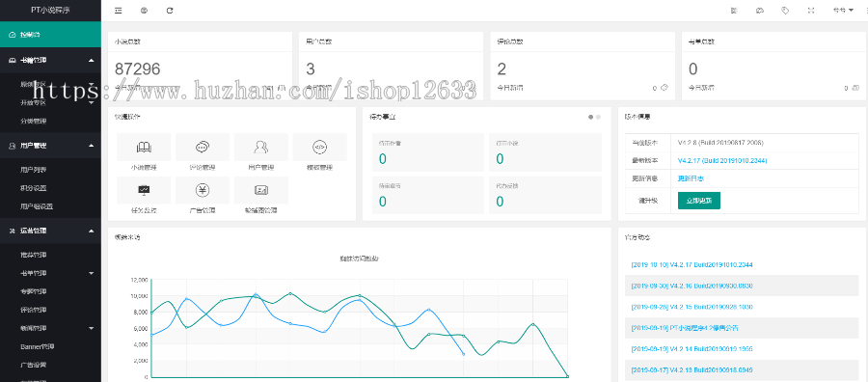Expand the 开放专区 submenu arrow

(92, 102)
